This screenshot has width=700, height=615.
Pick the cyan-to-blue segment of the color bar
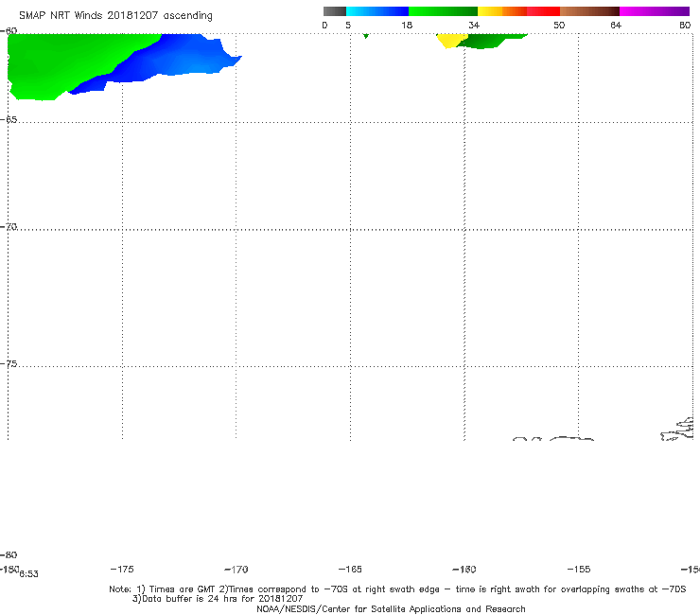tap(377, 11)
